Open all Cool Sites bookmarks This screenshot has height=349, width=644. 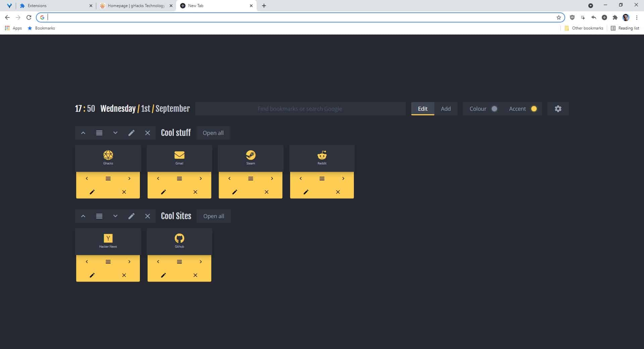(x=214, y=216)
